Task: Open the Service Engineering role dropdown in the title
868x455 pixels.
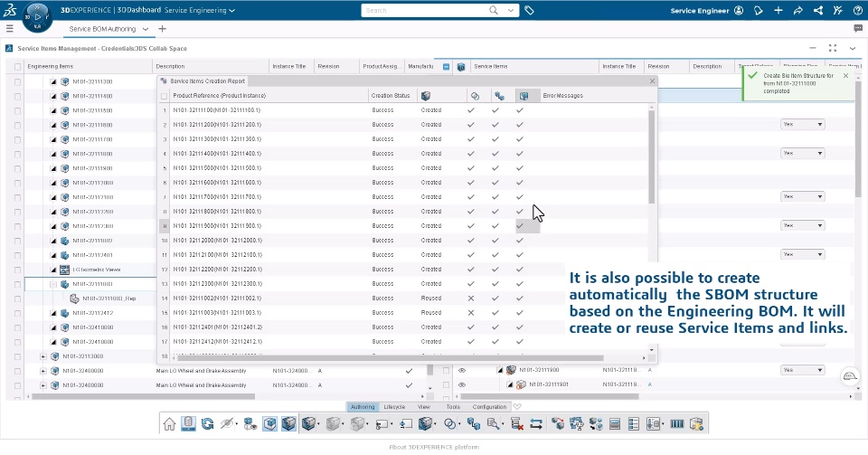Action: pyautogui.click(x=232, y=11)
